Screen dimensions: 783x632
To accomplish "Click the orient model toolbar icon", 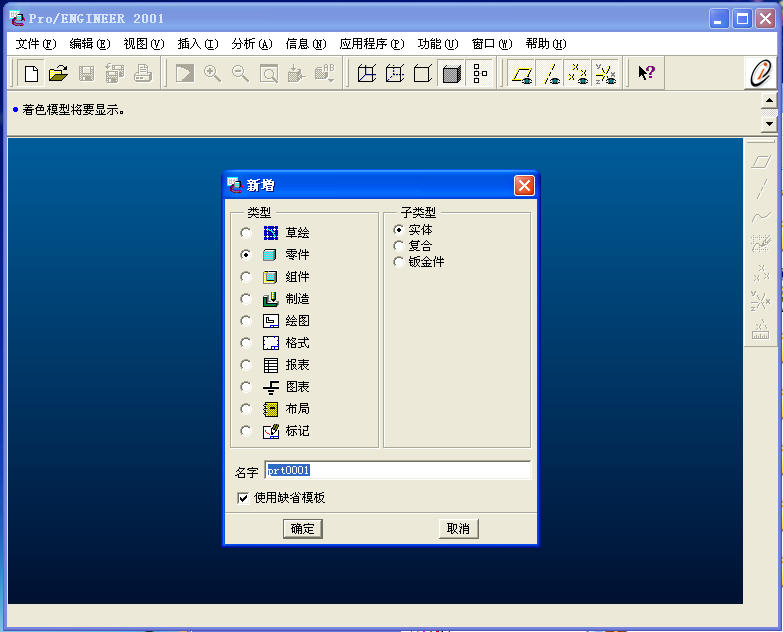I will (297, 74).
